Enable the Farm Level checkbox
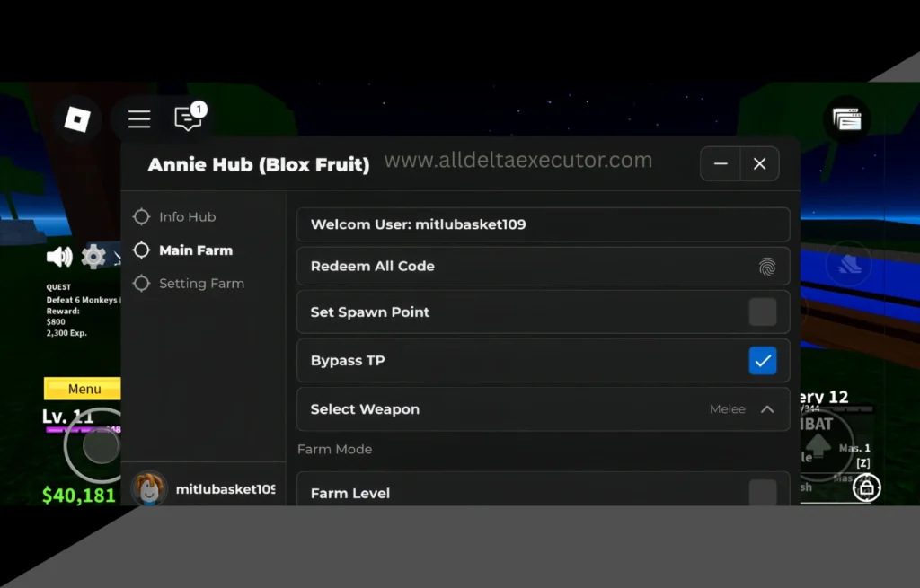The height and width of the screenshot is (588, 920). click(x=763, y=492)
